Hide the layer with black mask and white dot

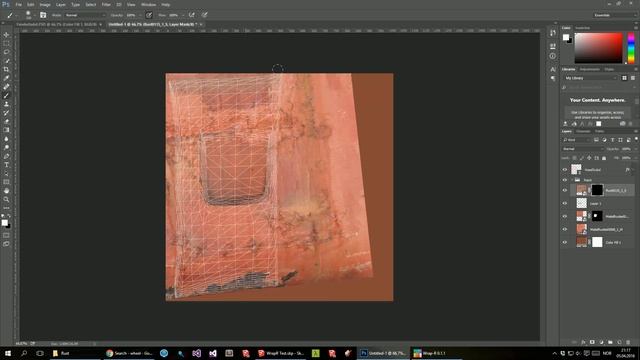(x=565, y=216)
